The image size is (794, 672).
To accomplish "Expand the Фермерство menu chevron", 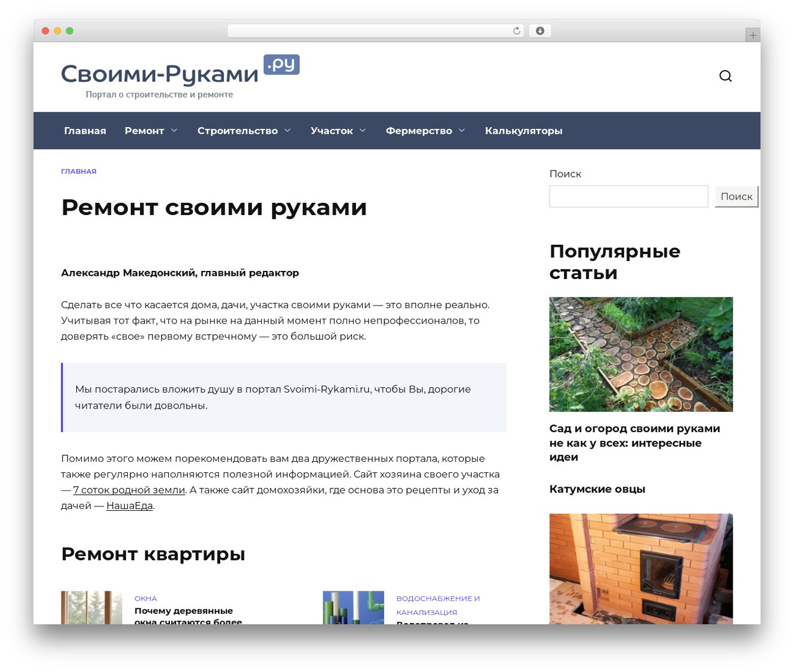I will [x=462, y=130].
